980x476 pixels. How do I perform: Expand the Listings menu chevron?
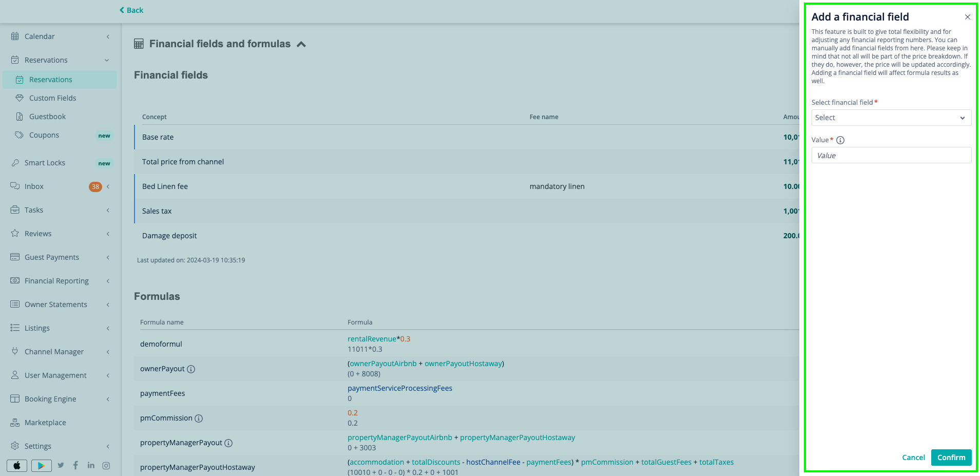[x=108, y=328]
